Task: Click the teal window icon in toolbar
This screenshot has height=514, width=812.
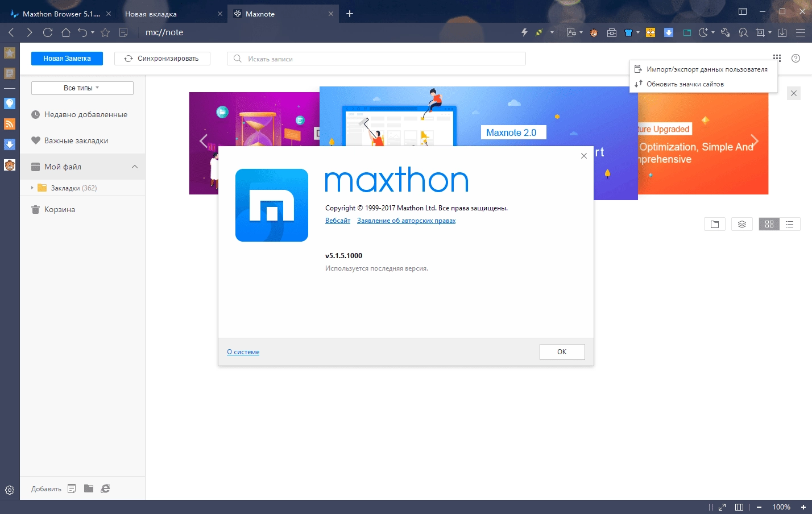Action: coord(687,32)
